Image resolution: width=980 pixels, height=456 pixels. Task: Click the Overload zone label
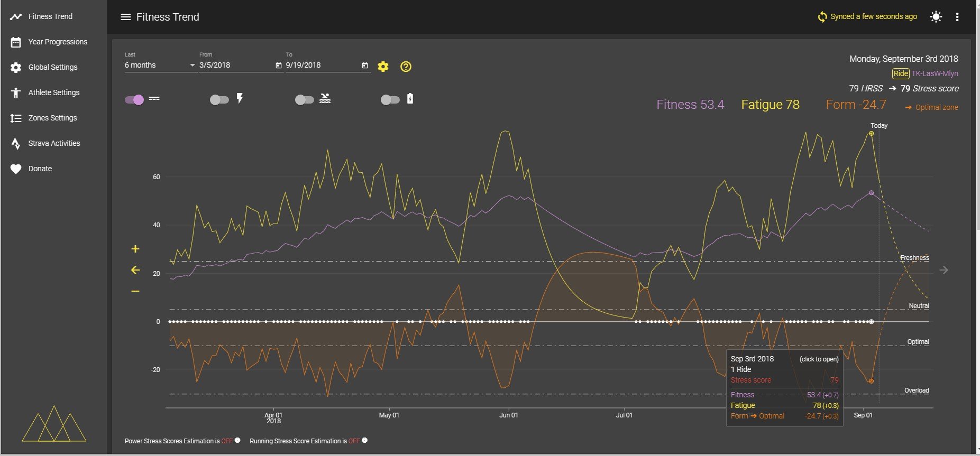click(917, 390)
